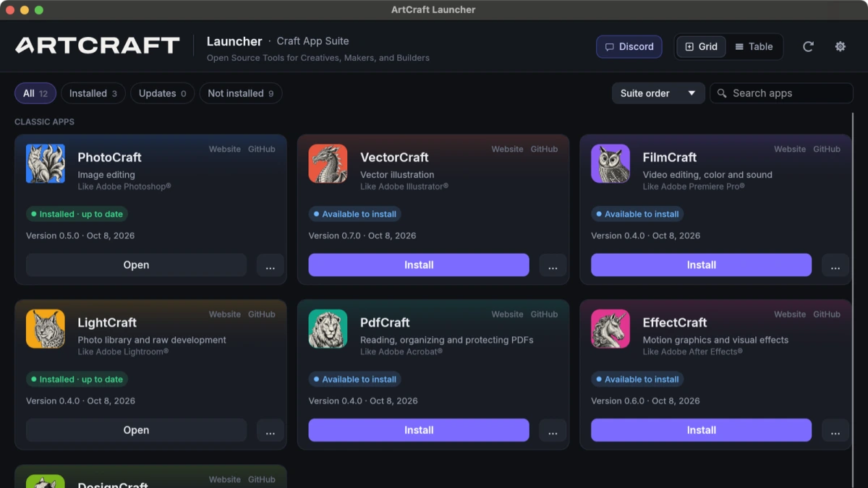
Task: Click the Search apps input field
Action: tap(781, 93)
